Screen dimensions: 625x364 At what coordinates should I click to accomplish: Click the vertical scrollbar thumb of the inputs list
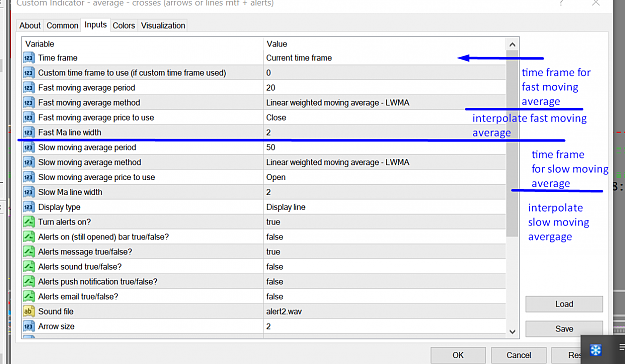pos(512,144)
